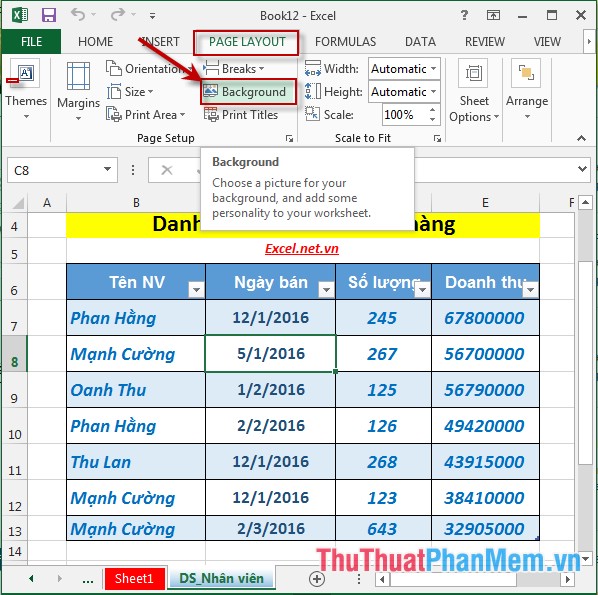Image resolution: width=598 pixels, height=595 pixels.
Task: Add a new sheet with plus button
Action: point(317,579)
